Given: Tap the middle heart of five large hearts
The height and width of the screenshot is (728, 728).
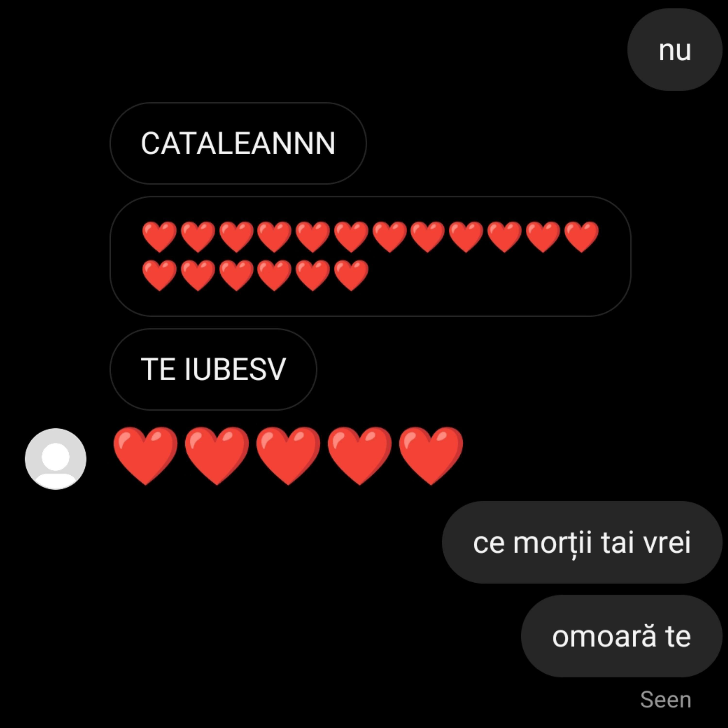Looking at the screenshot, I should (x=288, y=456).
